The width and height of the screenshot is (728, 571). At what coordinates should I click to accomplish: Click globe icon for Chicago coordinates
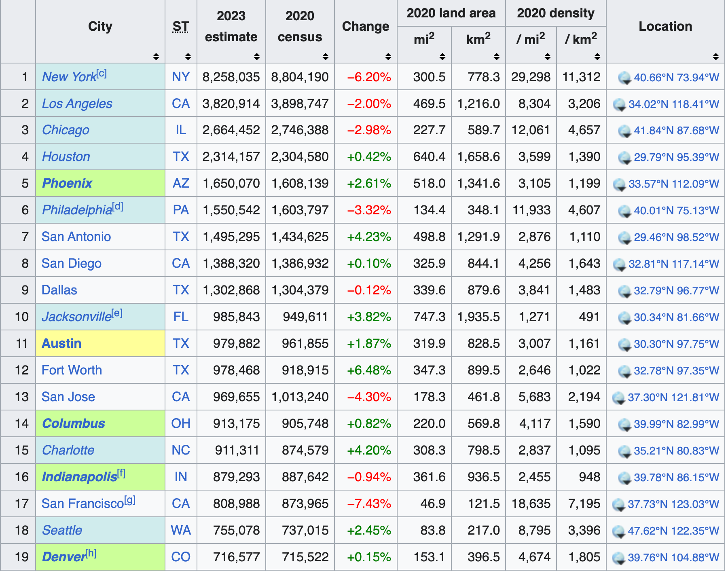tap(625, 131)
